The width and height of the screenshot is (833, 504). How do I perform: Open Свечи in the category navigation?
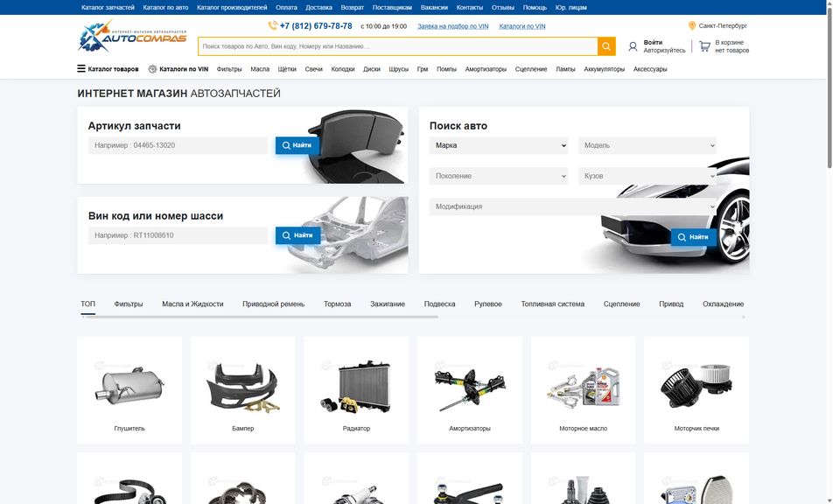pyautogui.click(x=313, y=69)
